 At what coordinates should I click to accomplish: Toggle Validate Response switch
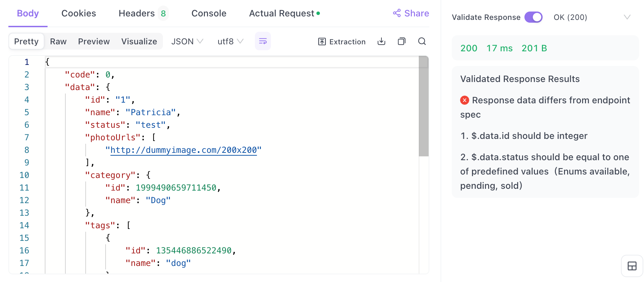pyautogui.click(x=533, y=17)
